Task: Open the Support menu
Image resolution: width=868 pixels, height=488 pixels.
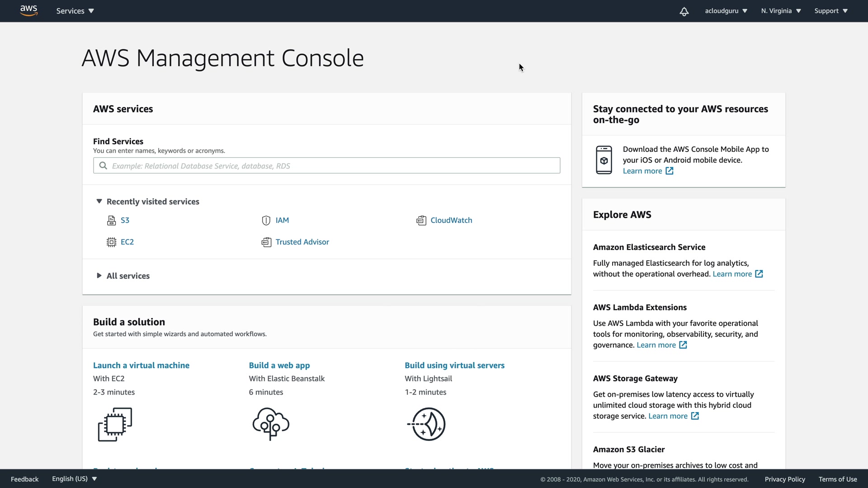Action: point(830,11)
